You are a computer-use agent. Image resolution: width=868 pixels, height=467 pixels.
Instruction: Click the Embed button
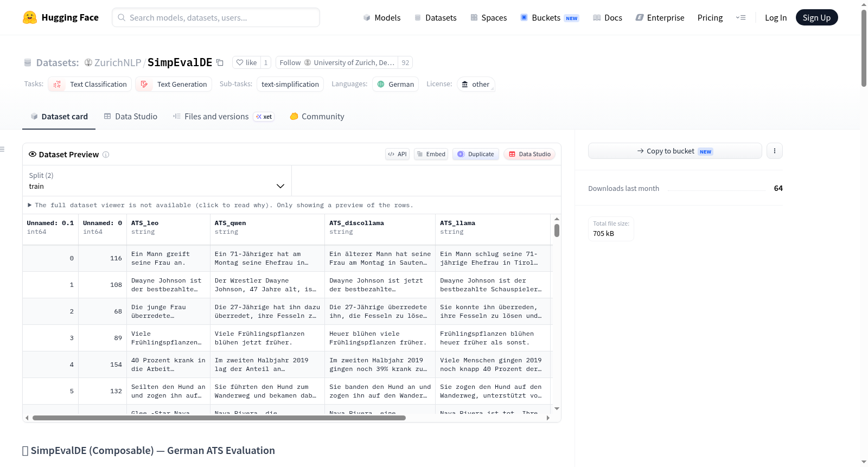[431, 154]
